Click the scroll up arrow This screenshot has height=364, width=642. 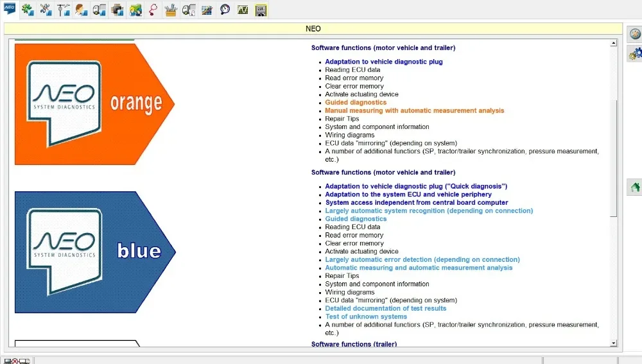click(613, 43)
